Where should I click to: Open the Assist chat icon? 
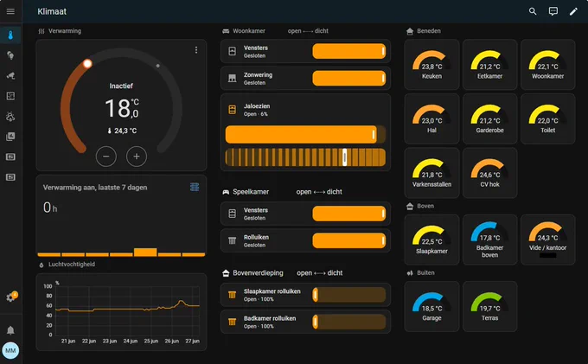tap(553, 11)
